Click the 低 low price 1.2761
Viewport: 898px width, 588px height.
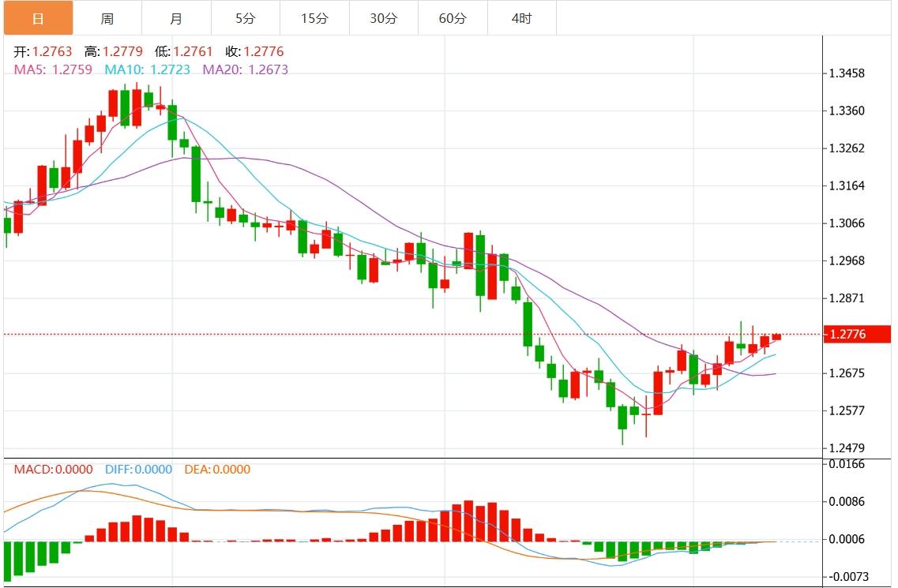coord(193,52)
